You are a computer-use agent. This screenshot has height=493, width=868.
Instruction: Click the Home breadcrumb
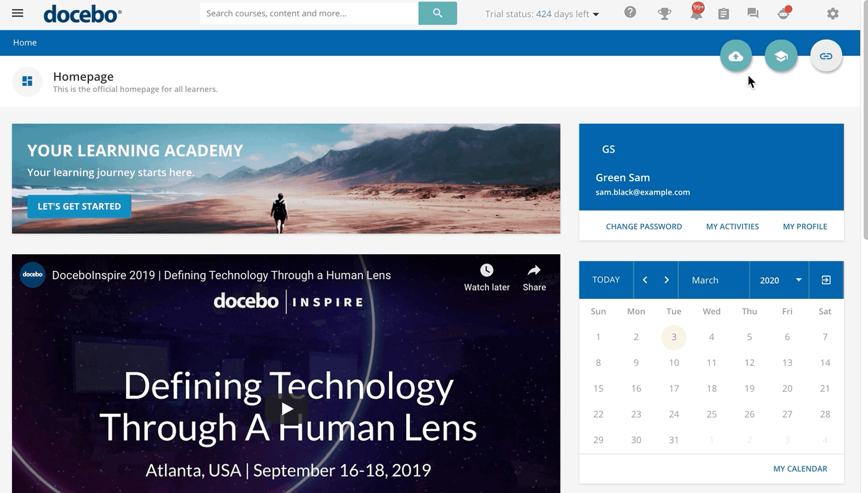click(x=25, y=42)
